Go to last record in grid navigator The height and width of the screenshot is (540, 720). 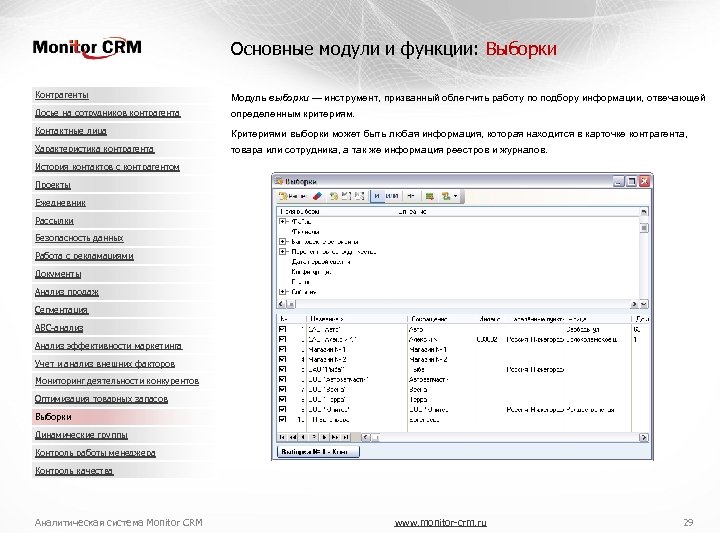point(346,438)
